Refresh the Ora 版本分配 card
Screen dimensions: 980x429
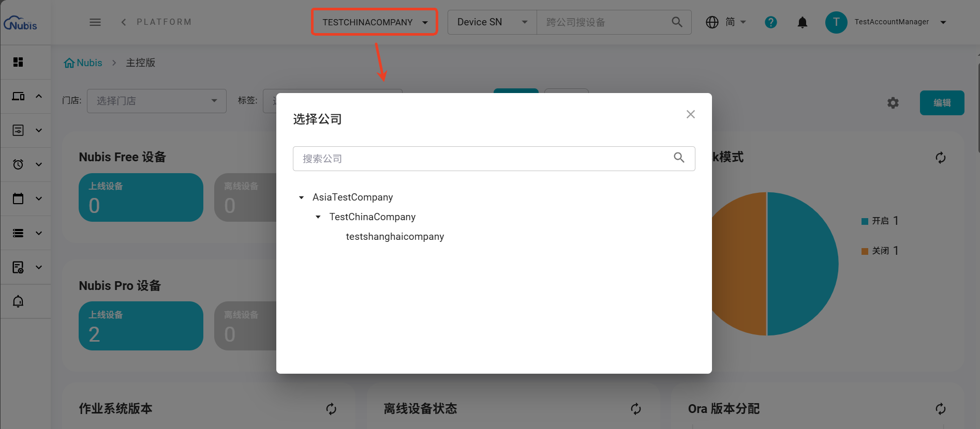pyautogui.click(x=941, y=409)
